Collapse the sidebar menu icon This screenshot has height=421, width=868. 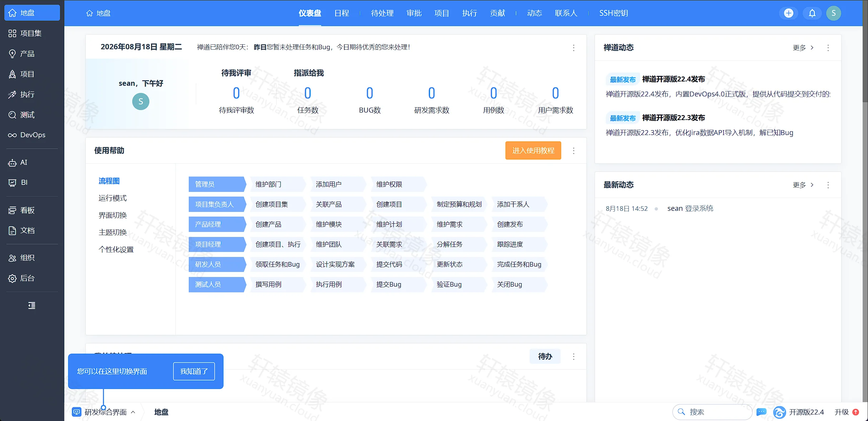point(32,306)
